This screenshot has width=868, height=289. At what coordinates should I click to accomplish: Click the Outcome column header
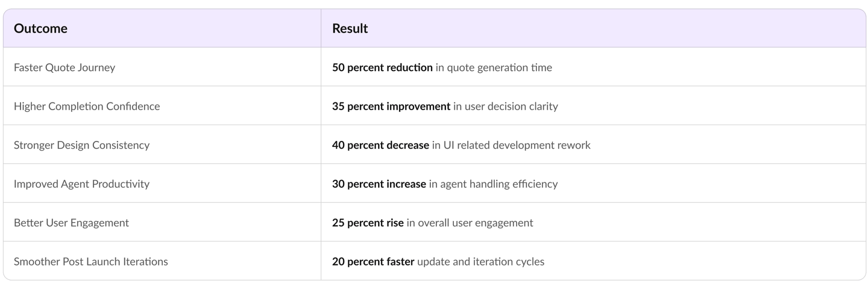[40, 28]
